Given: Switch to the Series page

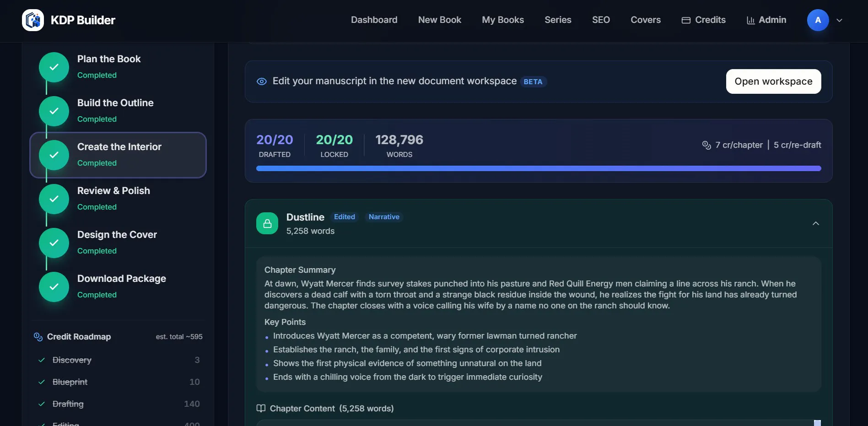Looking at the screenshot, I should coord(558,20).
